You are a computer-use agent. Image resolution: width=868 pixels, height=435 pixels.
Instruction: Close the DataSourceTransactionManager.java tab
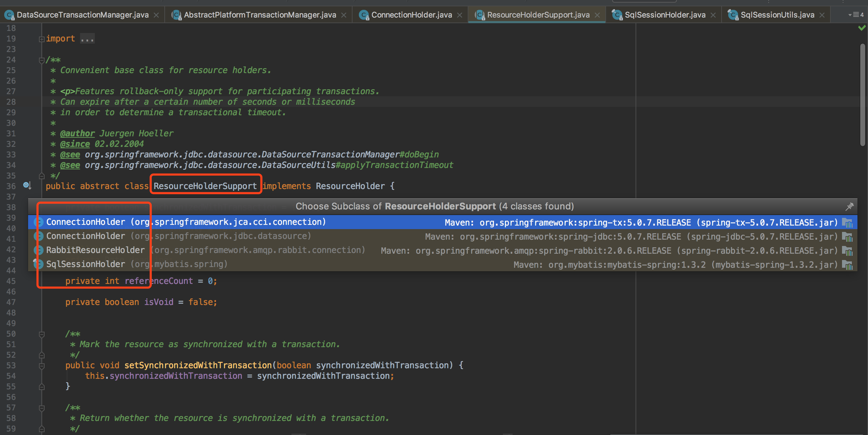[156, 15]
